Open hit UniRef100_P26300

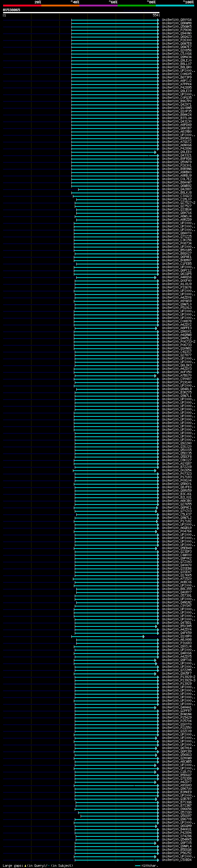[177, 40]
